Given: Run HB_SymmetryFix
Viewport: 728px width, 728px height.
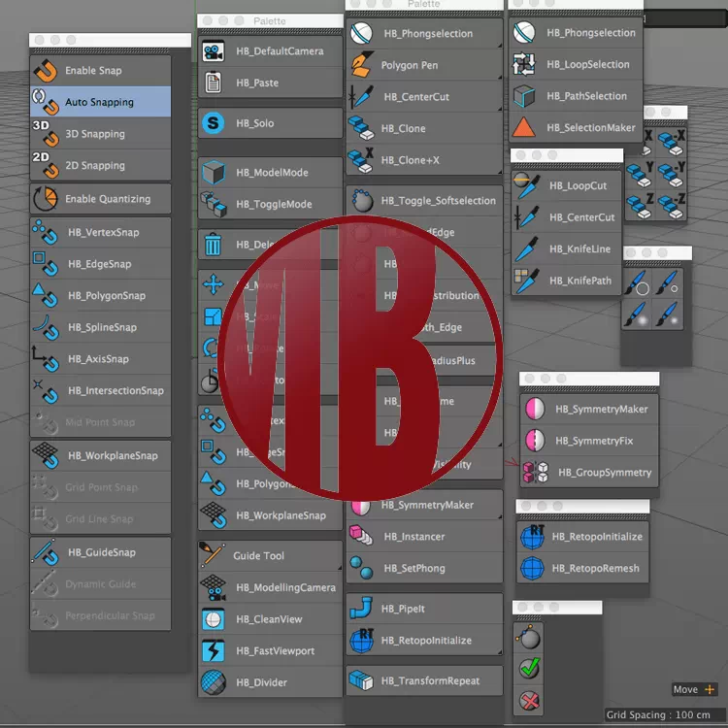Looking at the screenshot, I should tap(589, 441).
